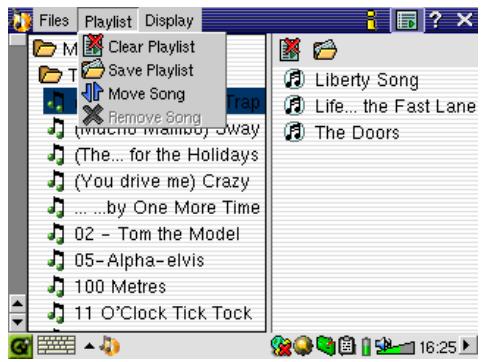Viewport: 484px width, 362px height.
Task: Click the file list scrollbar track
Action: (18, 170)
